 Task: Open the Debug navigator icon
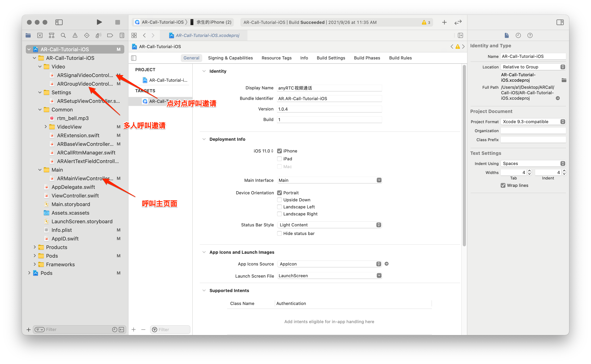[98, 35]
